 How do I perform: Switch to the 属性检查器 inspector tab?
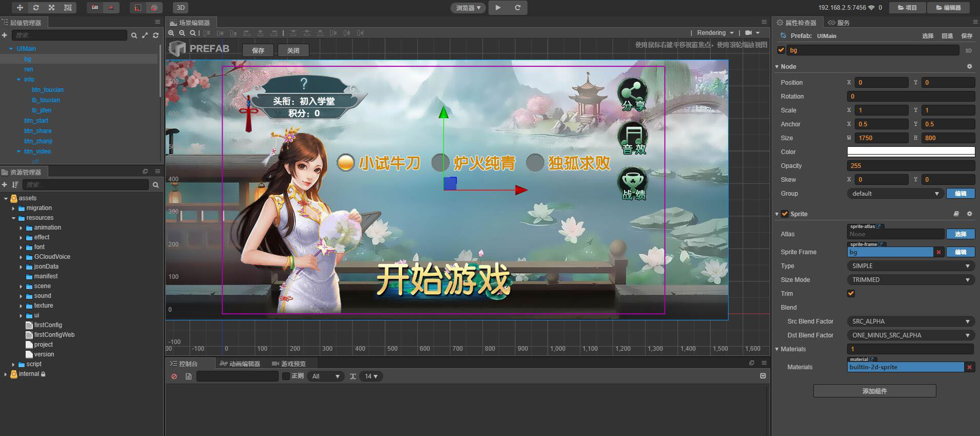796,23
